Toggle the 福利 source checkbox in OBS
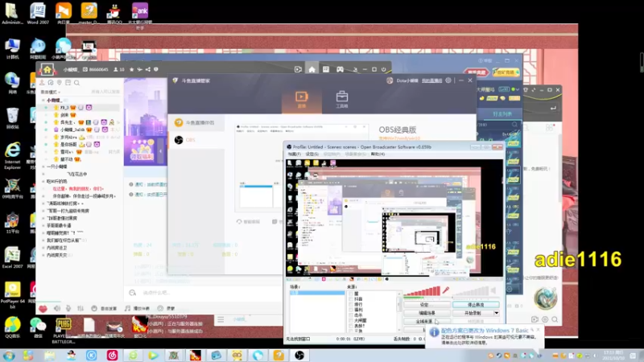The height and width of the screenshot is (362, 644). coord(351,310)
